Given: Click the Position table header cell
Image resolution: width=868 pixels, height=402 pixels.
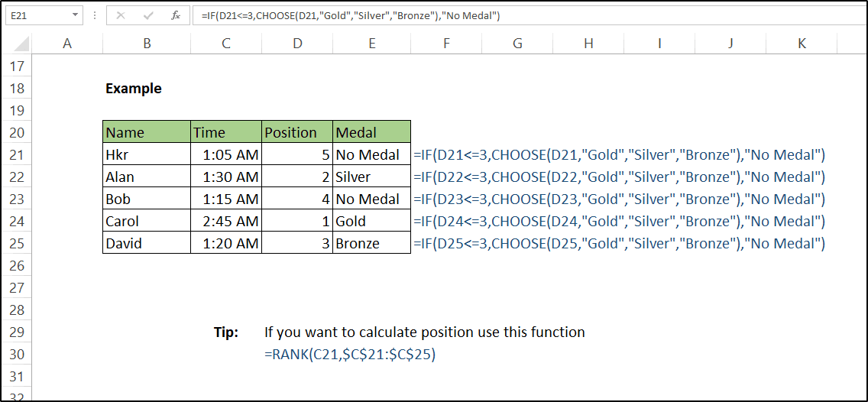Looking at the screenshot, I should coord(297,132).
